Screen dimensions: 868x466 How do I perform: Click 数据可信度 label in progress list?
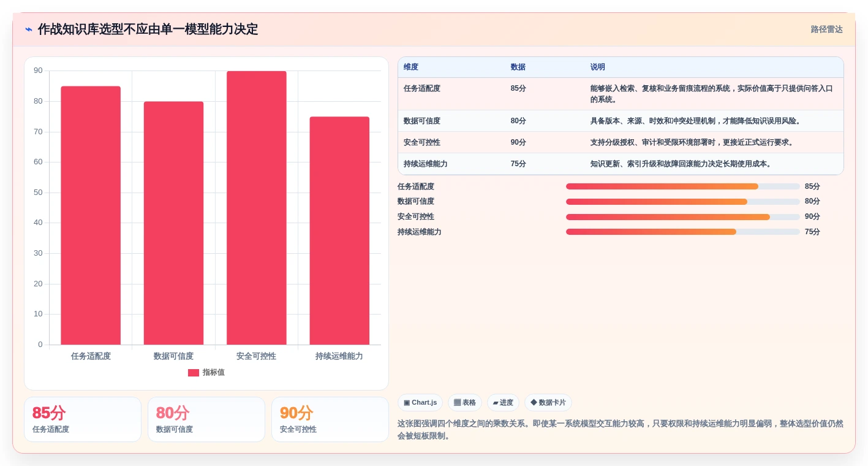pyautogui.click(x=416, y=201)
